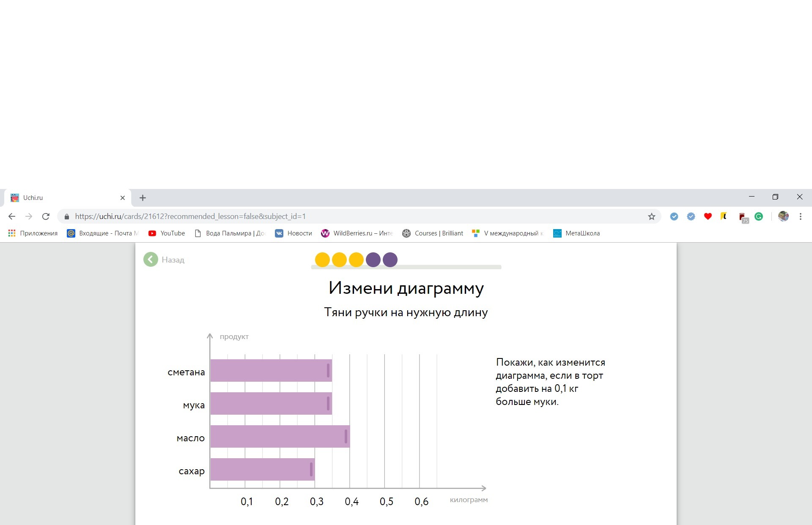Open the Приложения apps grid icon

pyautogui.click(x=12, y=233)
